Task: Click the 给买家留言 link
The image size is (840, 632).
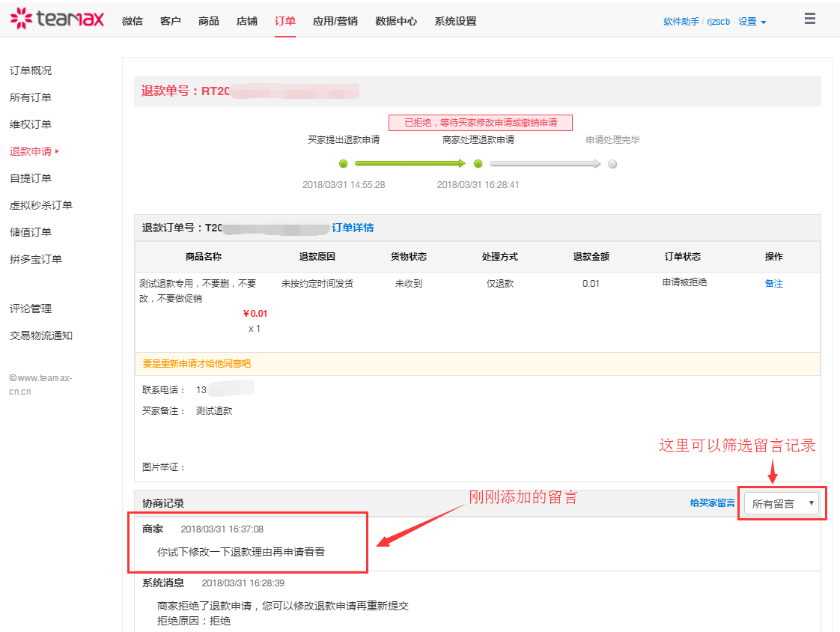Action: point(712,502)
